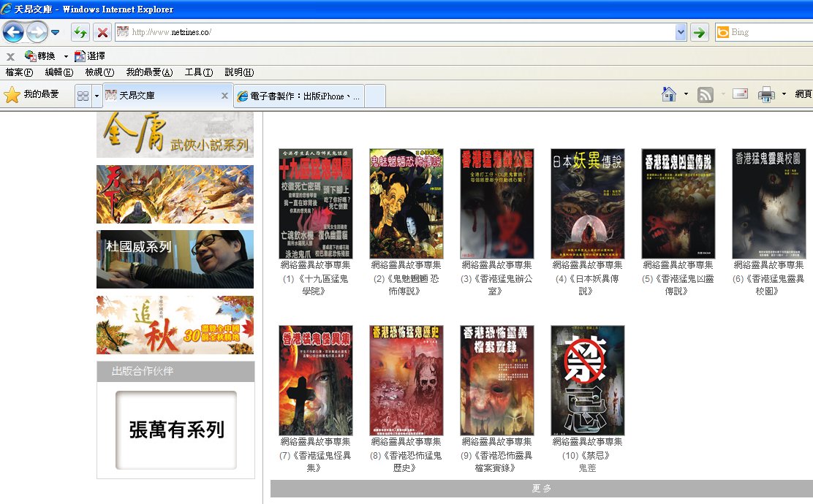Click the 更多 more bar
This screenshot has height=504, width=813.
coord(542,489)
